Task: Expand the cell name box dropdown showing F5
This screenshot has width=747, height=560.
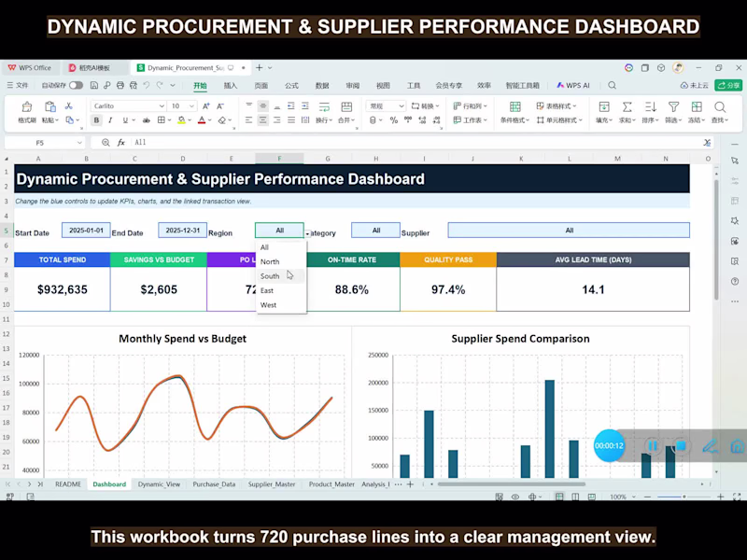Action: [x=79, y=143]
